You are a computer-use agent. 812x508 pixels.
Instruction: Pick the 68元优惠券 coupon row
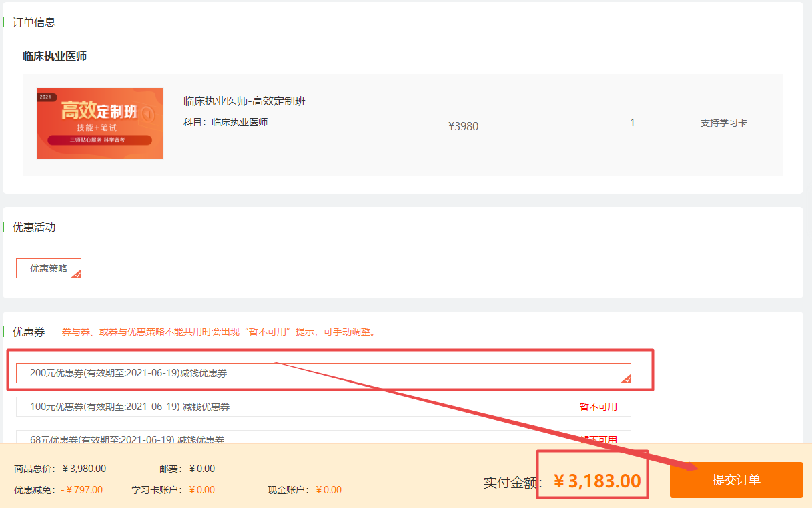(323, 439)
